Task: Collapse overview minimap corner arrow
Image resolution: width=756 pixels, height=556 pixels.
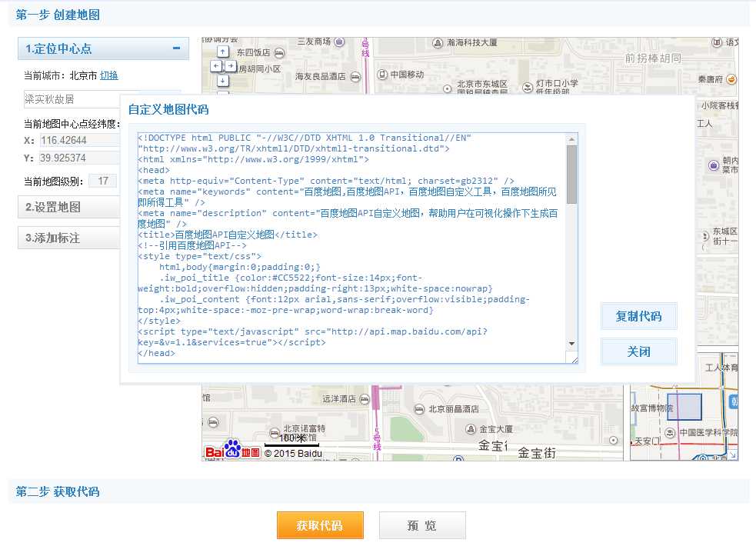Action: [x=733, y=455]
